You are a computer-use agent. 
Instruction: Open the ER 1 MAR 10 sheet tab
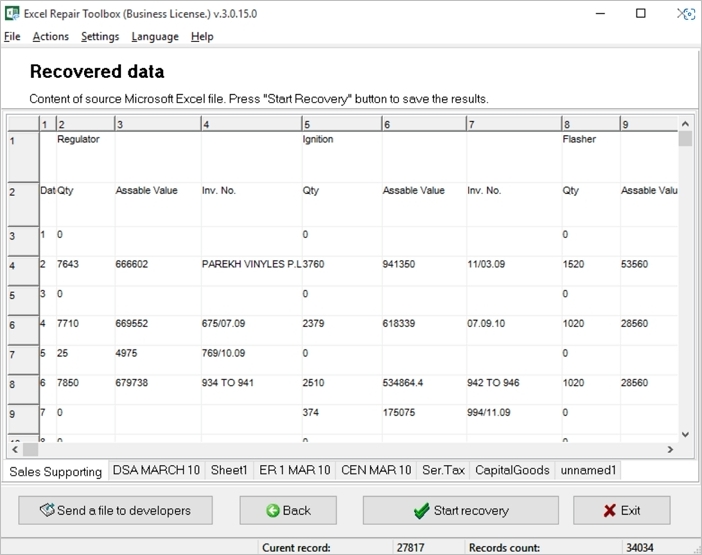coord(293,470)
